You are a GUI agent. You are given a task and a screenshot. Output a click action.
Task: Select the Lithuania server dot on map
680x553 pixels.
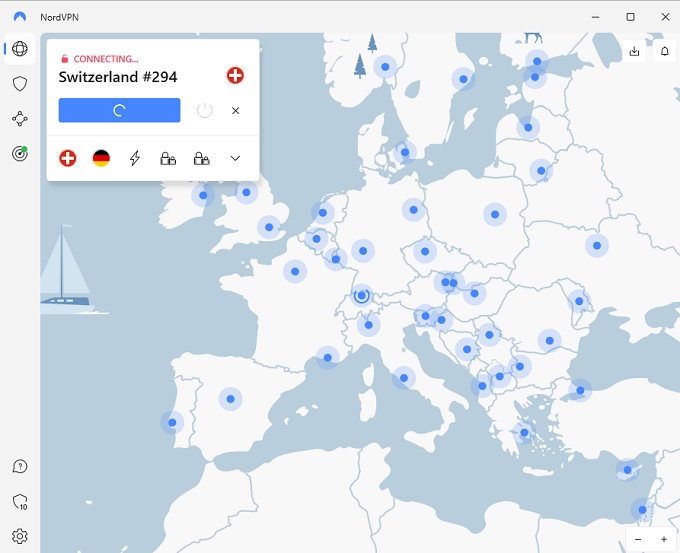(x=541, y=171)
